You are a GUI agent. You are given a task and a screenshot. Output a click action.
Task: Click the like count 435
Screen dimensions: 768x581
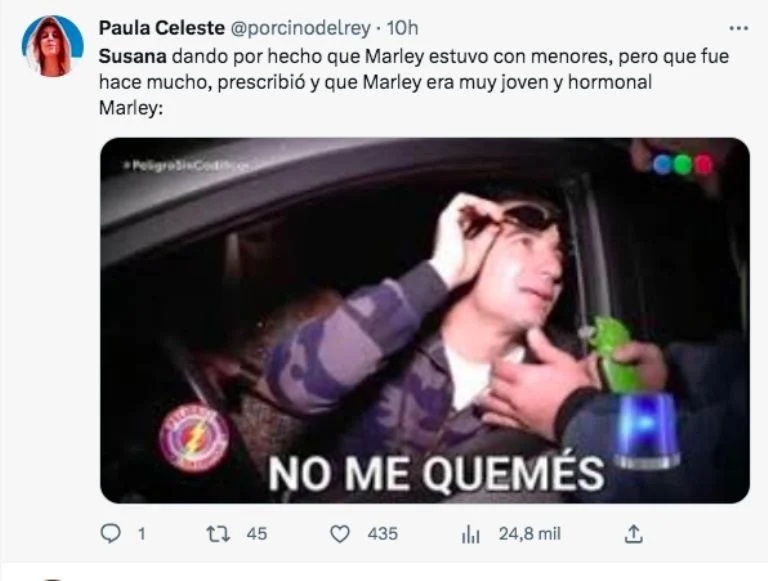383,533
